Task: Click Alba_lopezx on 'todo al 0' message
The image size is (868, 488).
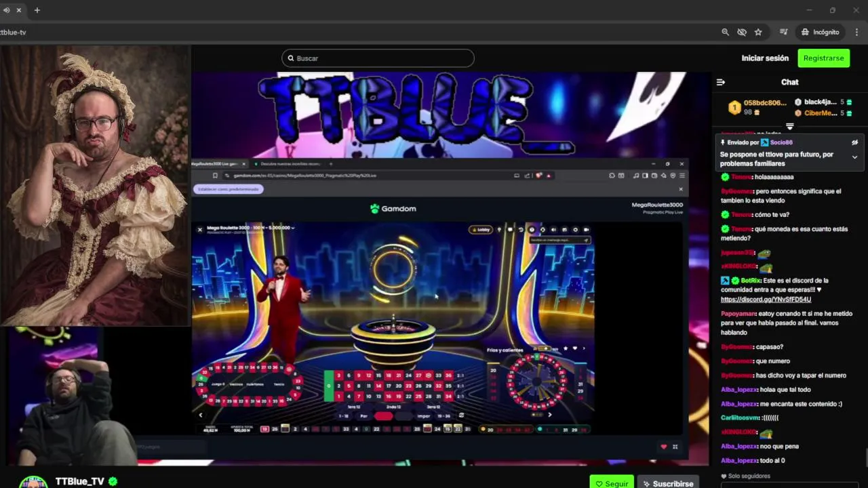Action: pos(738,461)
